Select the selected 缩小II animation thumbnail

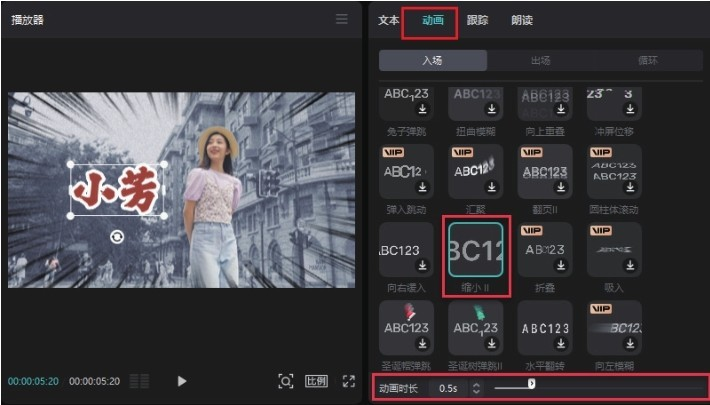click(476, 250)
